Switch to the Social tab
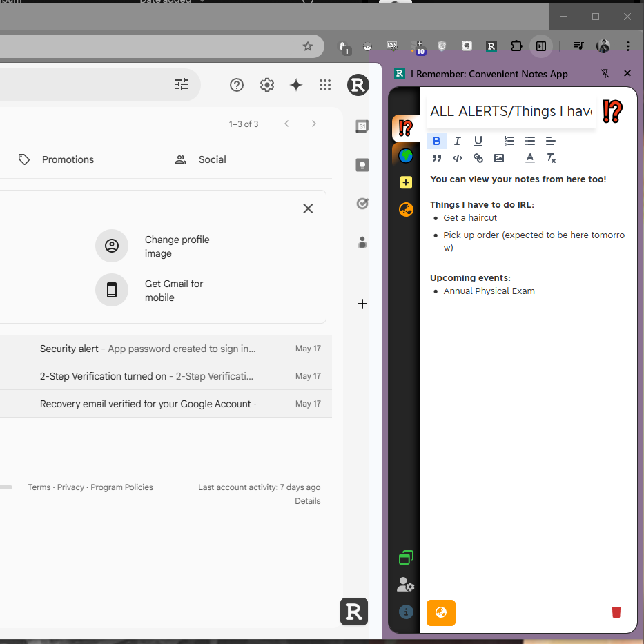Image resolution: width=644 pixels, height=644 pixels. tap(200, 159)
